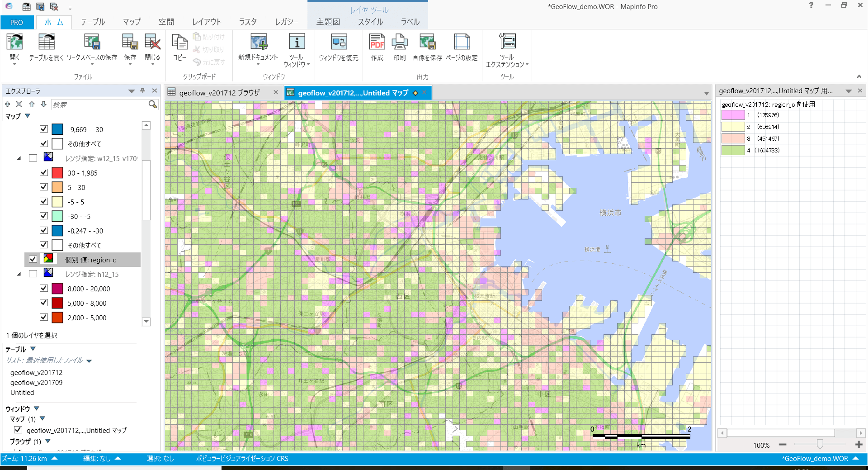Open the recently used files list dropdown

[89, 361]
